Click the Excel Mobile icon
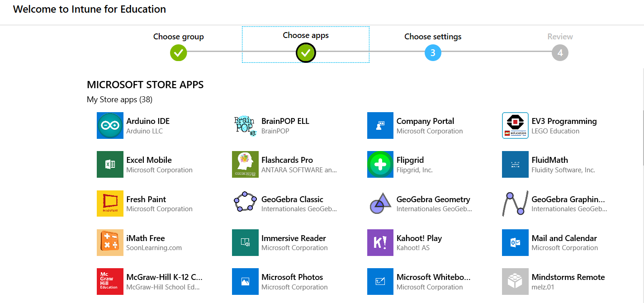 coord(110,165)
